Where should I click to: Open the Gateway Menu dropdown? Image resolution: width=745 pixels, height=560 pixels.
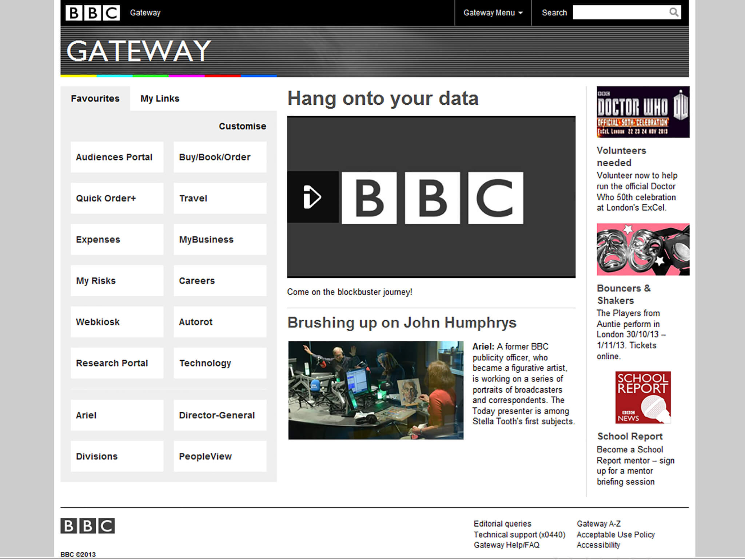click(x=493, y=13)
